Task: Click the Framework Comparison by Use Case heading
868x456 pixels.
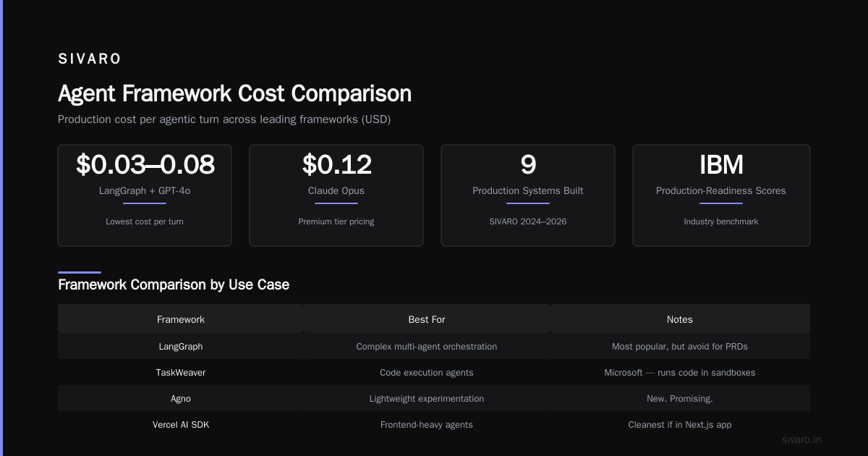Action: [174, 284]
